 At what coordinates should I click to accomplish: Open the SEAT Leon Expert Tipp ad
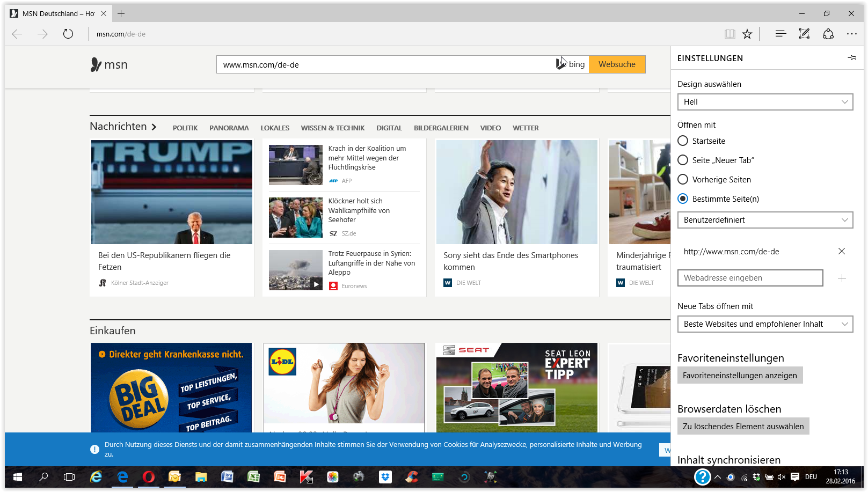(x=517, y=387)
